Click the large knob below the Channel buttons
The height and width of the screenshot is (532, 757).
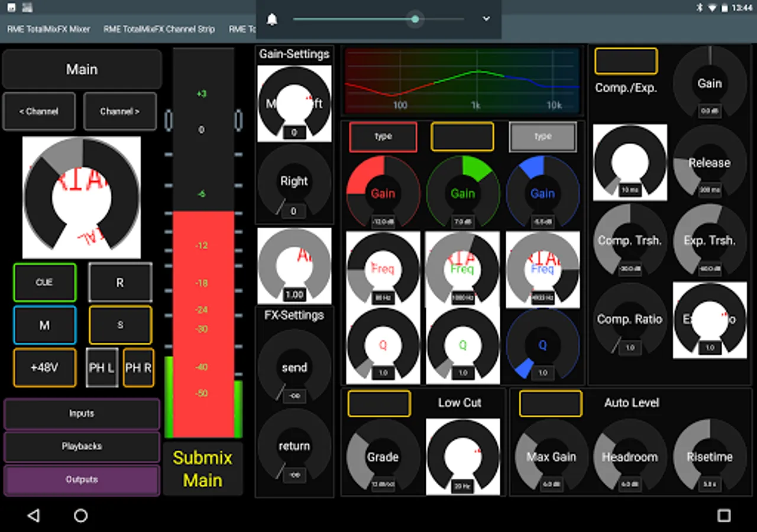[82, 198]
